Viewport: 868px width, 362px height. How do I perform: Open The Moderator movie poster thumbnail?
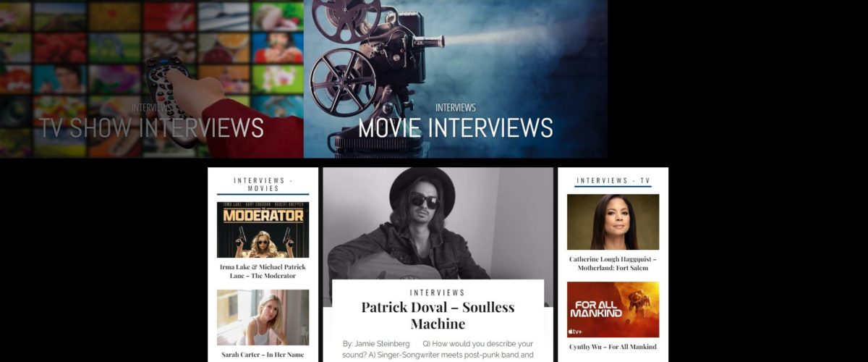pyautogui.click(x=263, y=230)
